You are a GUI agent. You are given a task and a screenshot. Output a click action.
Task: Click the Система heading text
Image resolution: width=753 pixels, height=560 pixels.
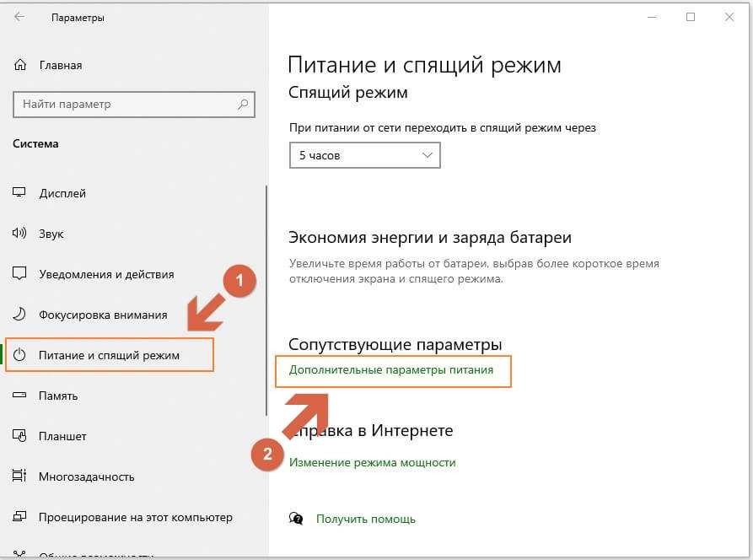[x=35, y=143]
